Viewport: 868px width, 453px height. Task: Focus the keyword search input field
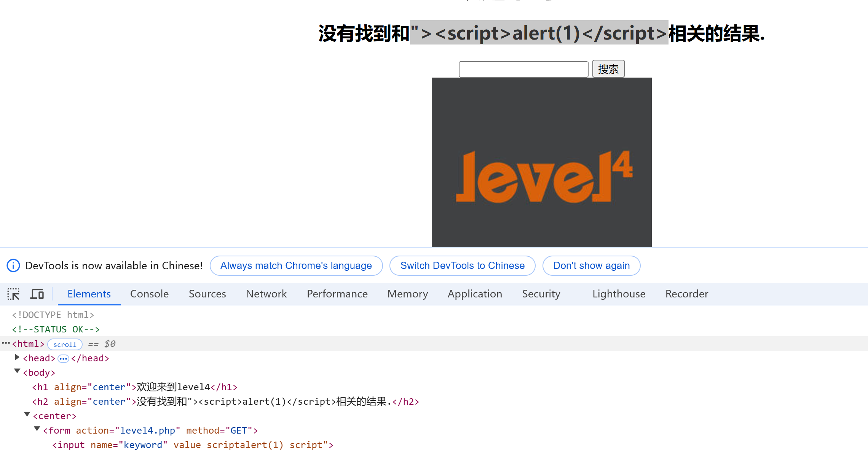coord(523,69)
